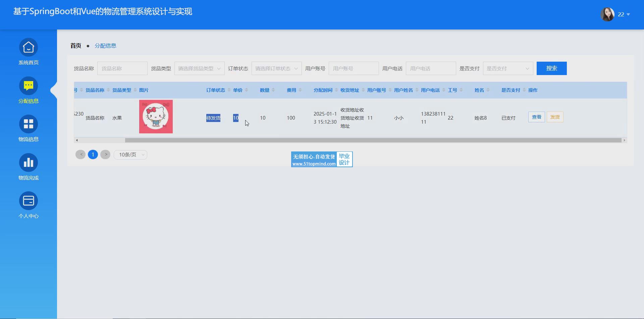Click the user avatar photo
644x319 pixels.
tap(607, 14)
